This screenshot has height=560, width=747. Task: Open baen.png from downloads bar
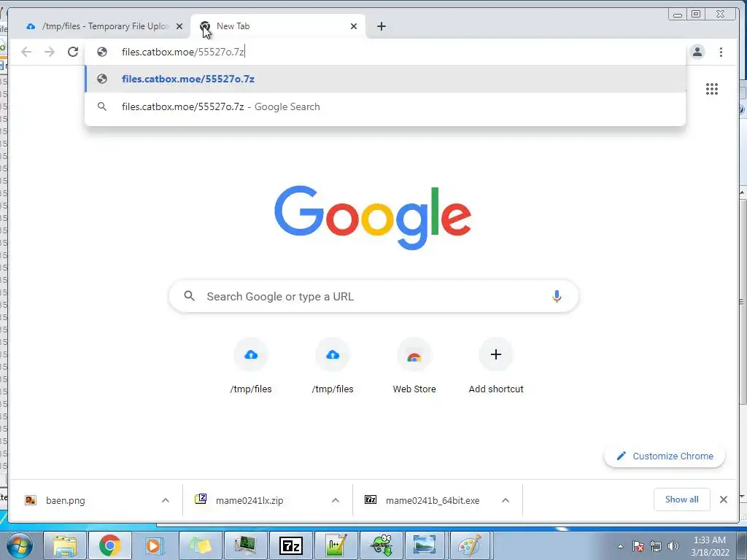click(x=65, y=500)
